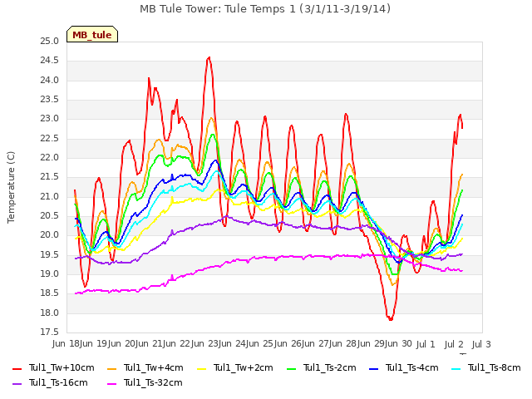Click the 18.0 y-axis tick label
This screenshot has width=532, height=399.
tap(50, 313)
